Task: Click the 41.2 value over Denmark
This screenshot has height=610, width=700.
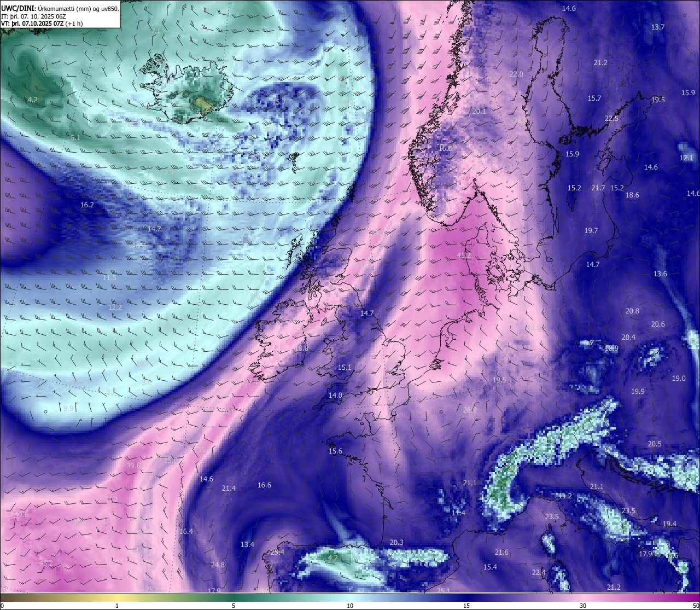Action: (x=464, y=255)
